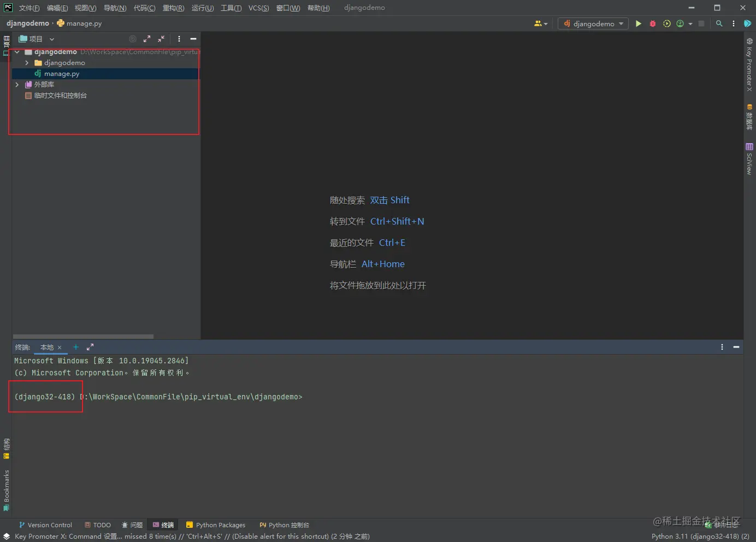Open the VCS(S) menu
This screenshot has height=542, width=756.
258,8
